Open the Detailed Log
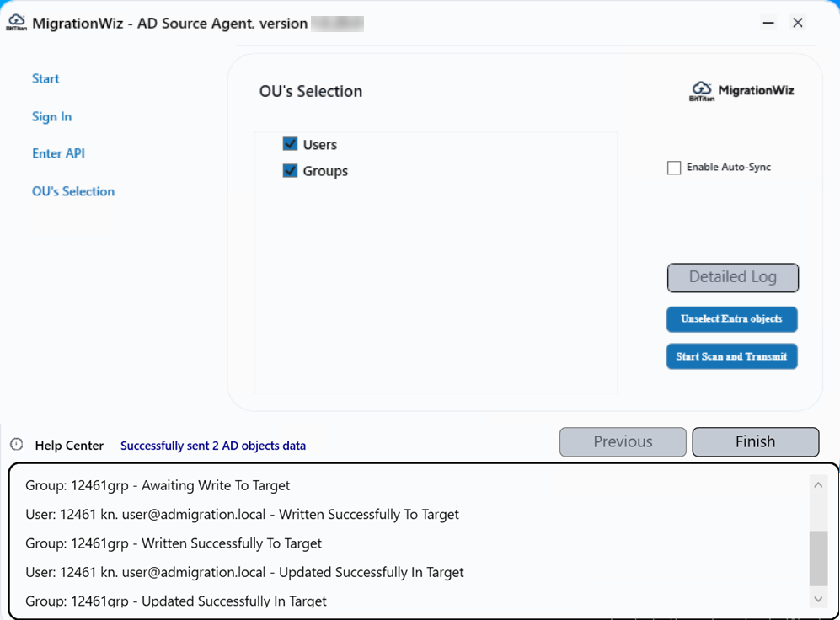840x620 pixels. click(732, 277)
